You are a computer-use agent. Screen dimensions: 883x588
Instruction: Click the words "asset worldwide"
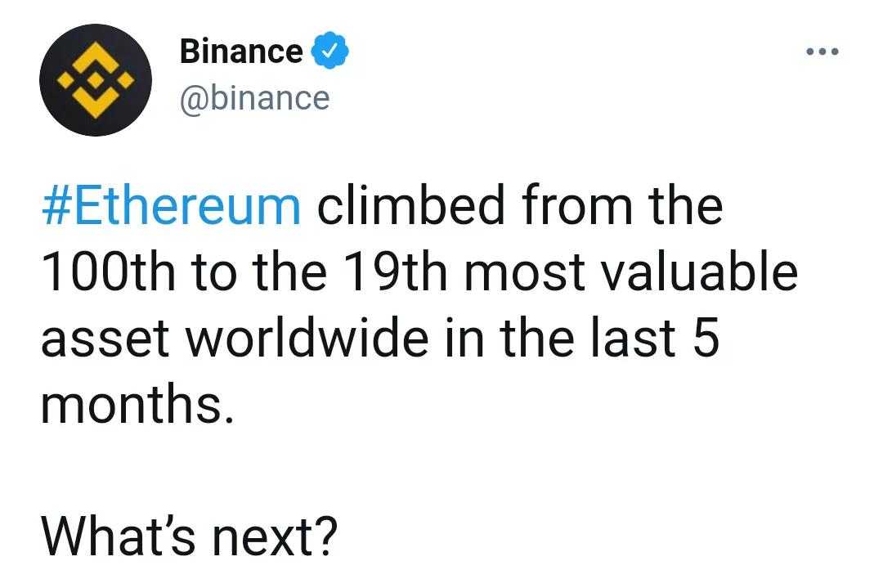click(x=234, y=339)
